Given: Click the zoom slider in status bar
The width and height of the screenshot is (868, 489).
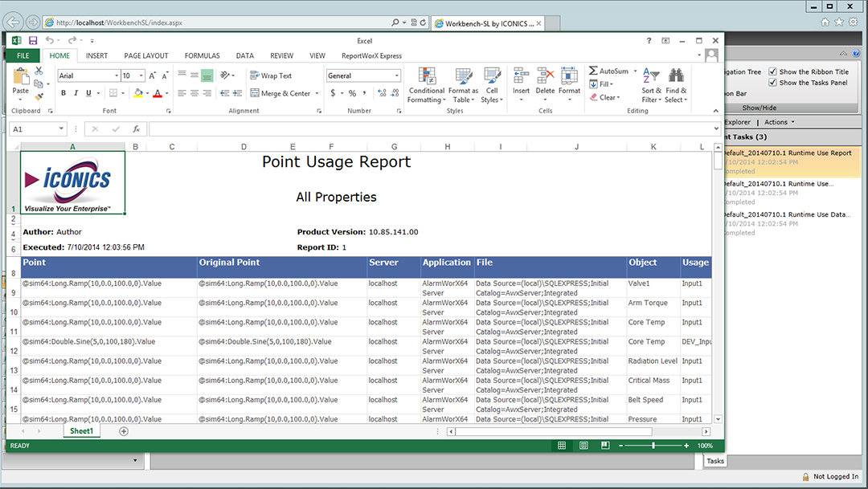Looking at the screenshot, I should (653, 445).
